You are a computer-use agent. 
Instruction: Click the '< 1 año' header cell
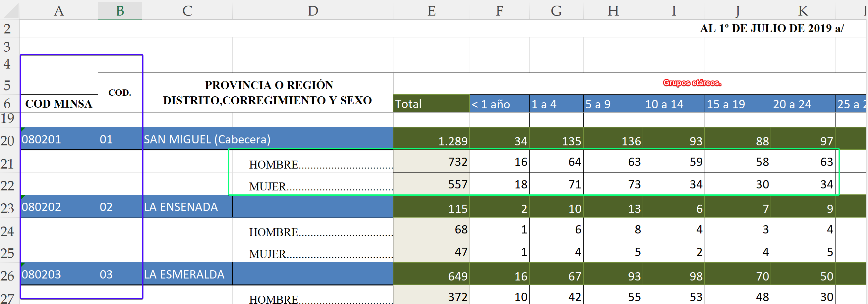click(499, 104)
